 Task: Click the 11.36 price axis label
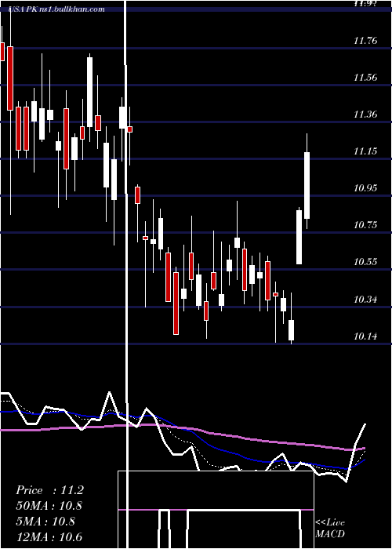pyautogui.click(x=365, y=115)
